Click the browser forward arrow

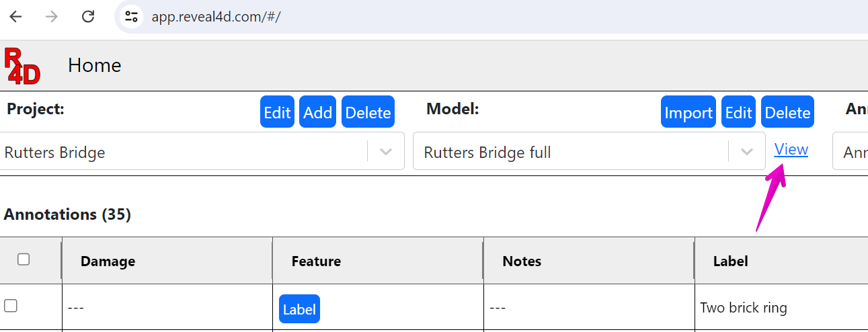(x=52, y=17)
